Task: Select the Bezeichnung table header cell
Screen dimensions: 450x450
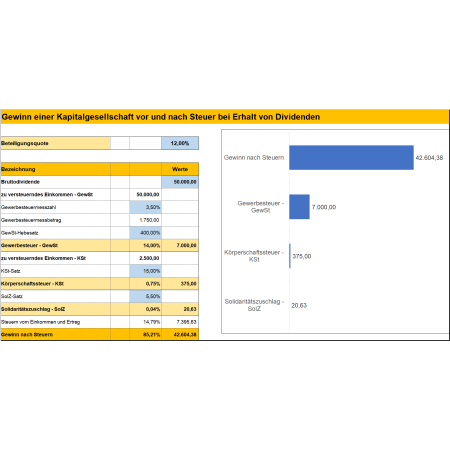Action: [56, 169]
